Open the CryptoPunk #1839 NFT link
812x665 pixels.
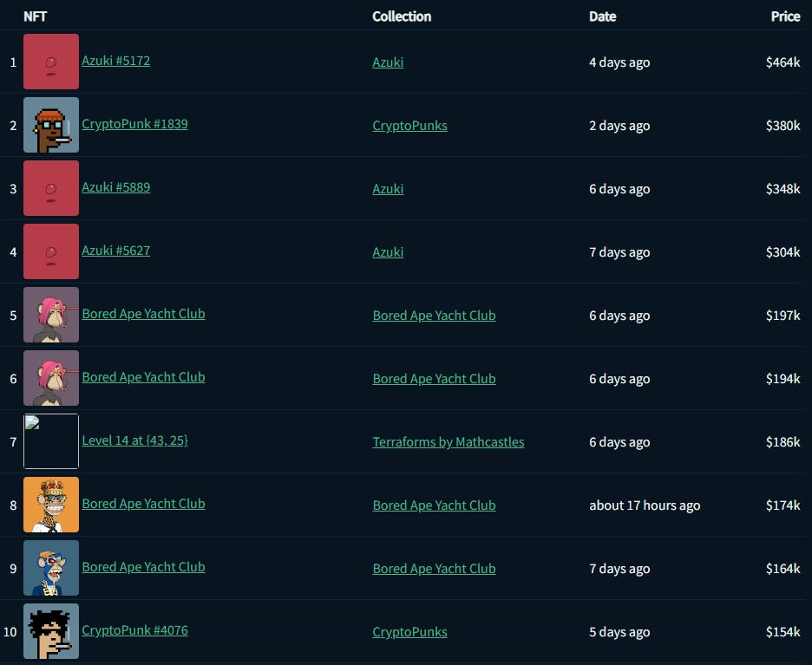click(x=134, y=124)
